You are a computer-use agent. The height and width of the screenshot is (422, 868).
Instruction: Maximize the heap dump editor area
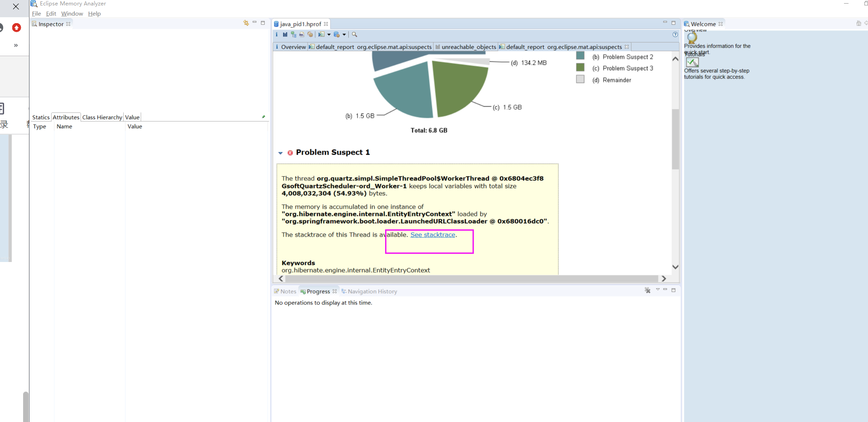673,23
